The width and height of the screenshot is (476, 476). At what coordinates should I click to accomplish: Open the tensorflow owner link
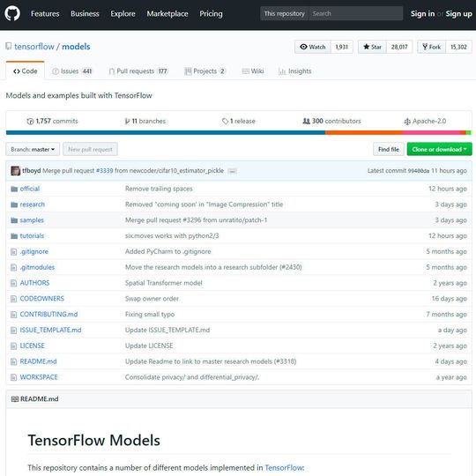click(x=34, y=47)
